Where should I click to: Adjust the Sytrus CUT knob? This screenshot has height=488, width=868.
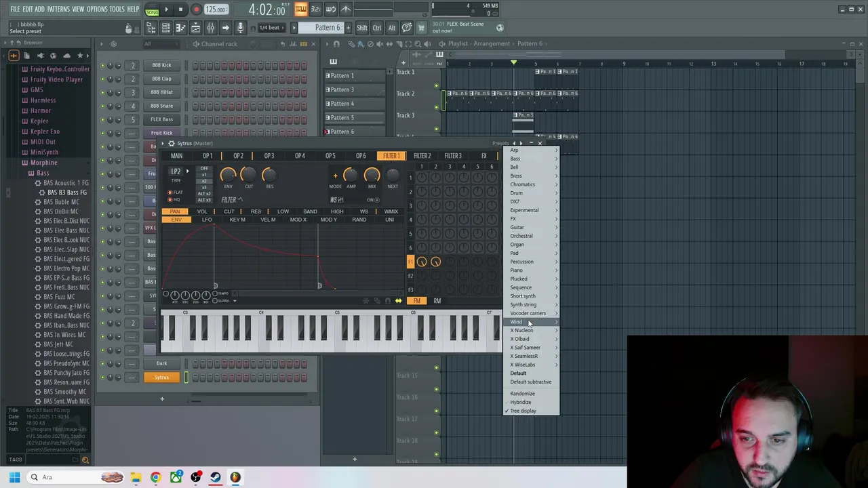coord(248,176)
